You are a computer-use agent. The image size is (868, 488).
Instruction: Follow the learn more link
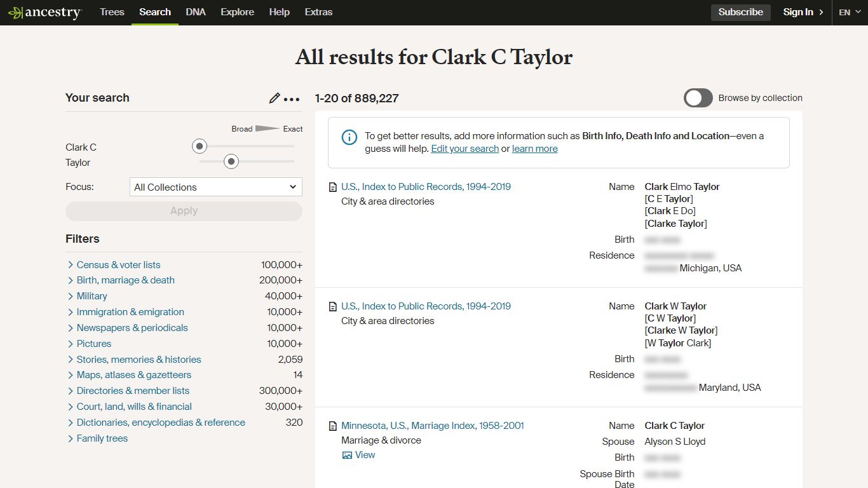pyautogui.click(x=535, y=149)
